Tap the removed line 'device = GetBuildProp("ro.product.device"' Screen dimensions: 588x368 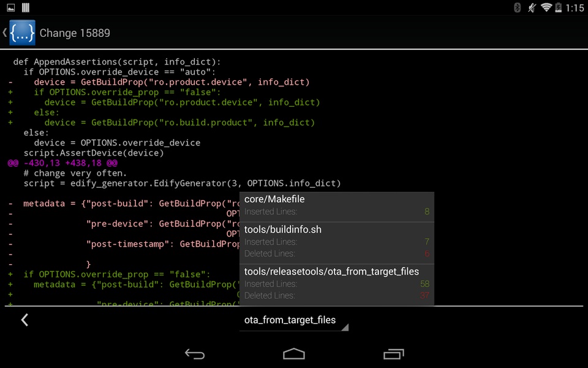[x=171, y=82]
